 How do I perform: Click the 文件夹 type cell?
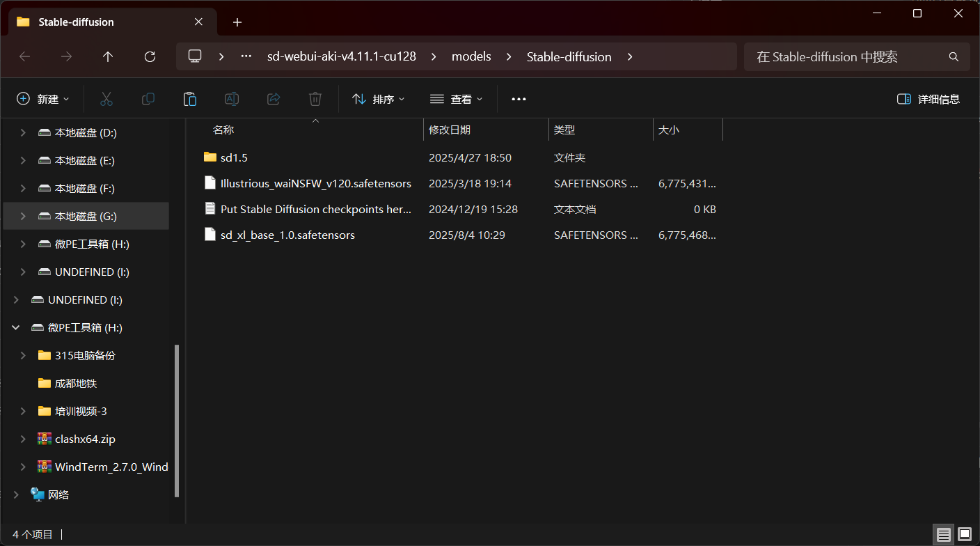point(569,158)
